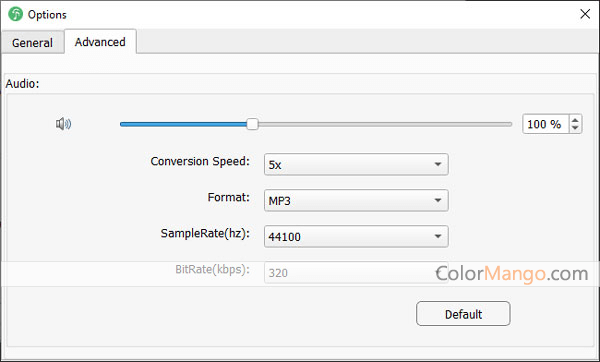Click the grey unfilled part of volume slider
This screenshot has height=362, width=600.
click(x=385, y=124)
